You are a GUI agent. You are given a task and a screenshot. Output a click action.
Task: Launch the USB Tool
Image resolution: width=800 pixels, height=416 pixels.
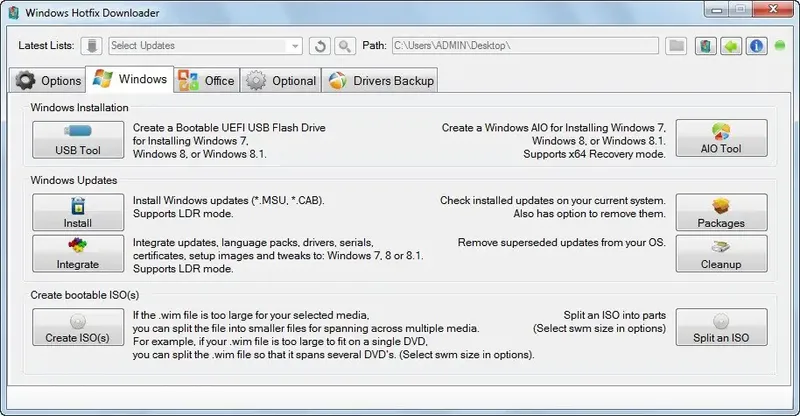point(78,139)
